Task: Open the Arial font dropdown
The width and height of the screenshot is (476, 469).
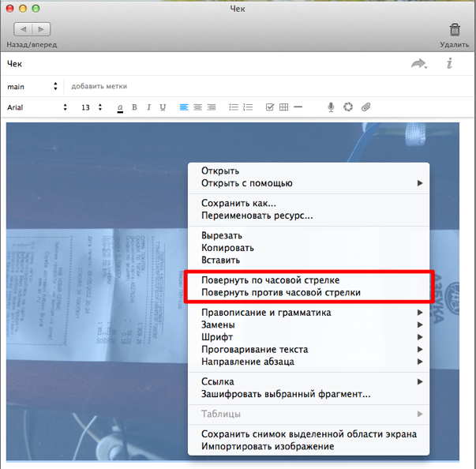Action: pos(36,107)
